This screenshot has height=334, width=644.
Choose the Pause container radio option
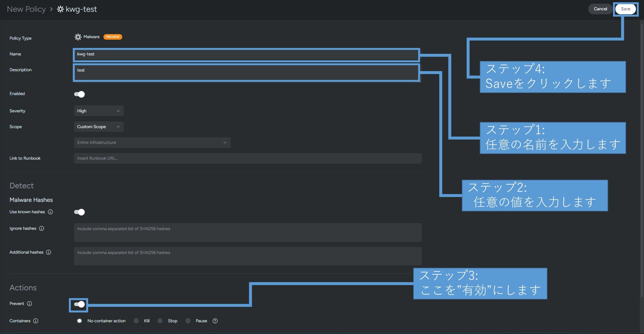pos(188,321)
